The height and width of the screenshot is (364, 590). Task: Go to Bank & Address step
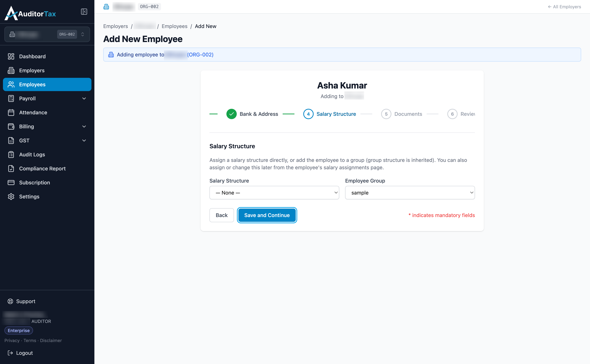[x=252, y=114]
